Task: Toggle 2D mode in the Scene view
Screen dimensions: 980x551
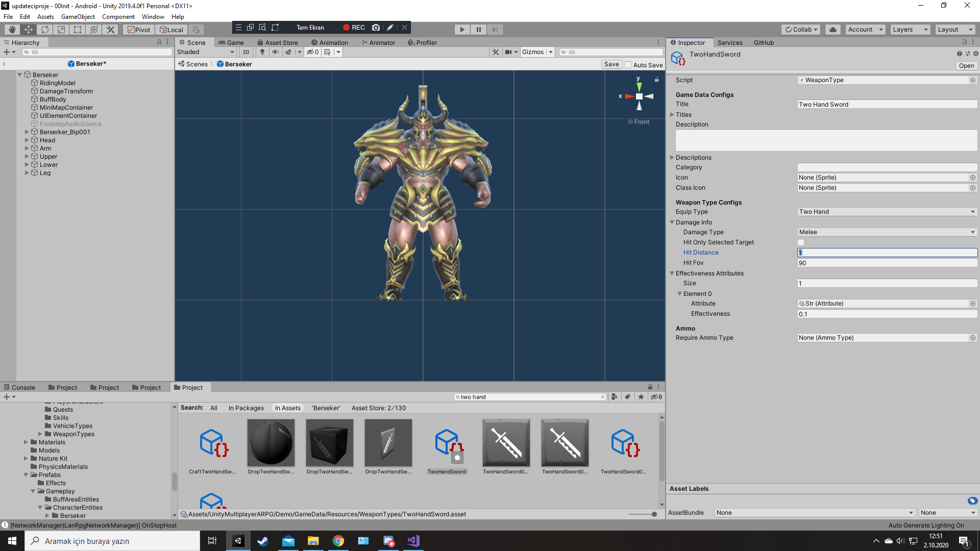Action: coord(246,52)
